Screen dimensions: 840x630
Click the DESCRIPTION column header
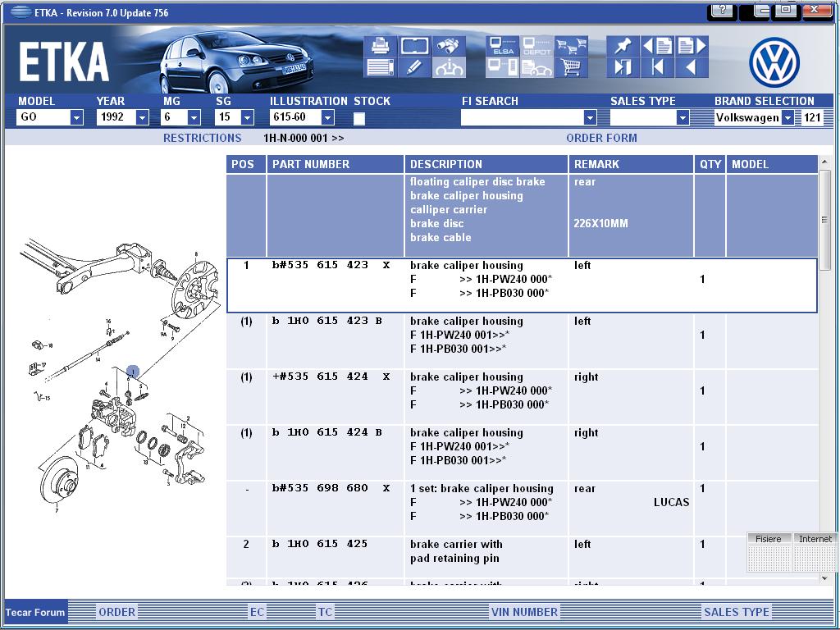point(486,164)
